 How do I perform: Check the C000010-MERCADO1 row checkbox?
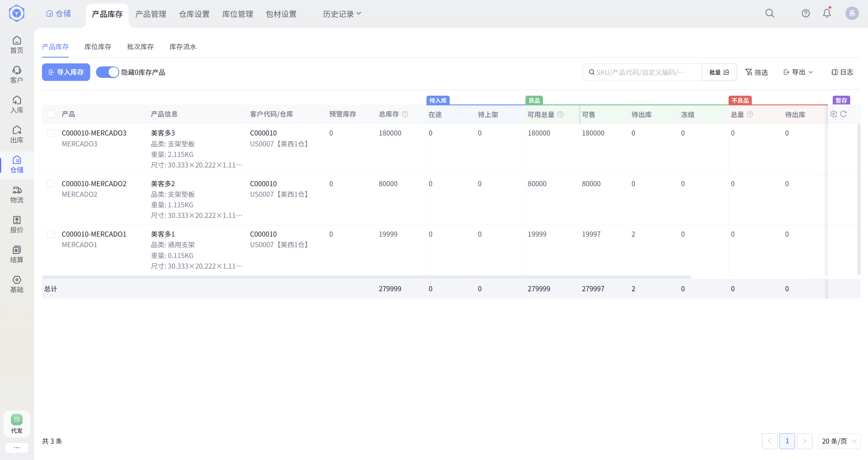click(51, 234)
